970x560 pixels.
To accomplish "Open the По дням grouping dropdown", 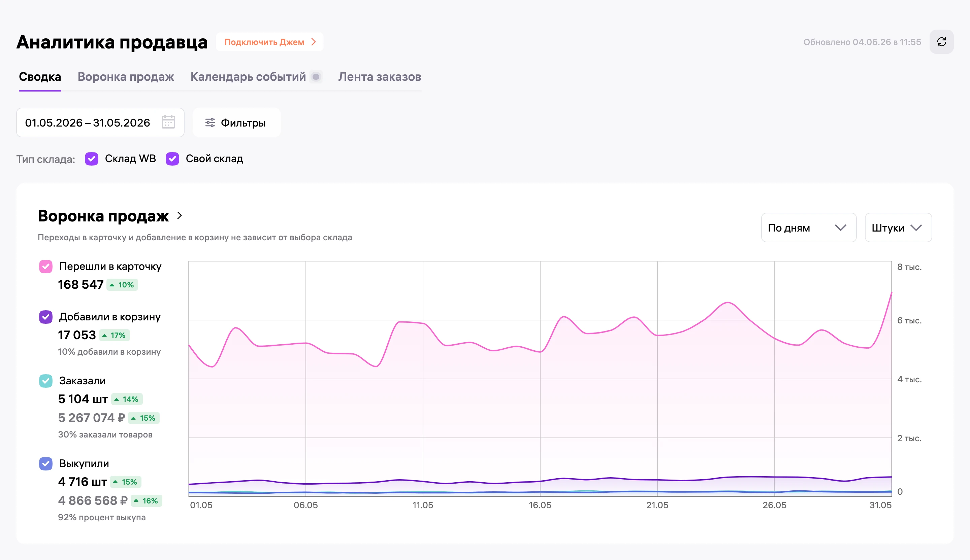I will point(808,228).
